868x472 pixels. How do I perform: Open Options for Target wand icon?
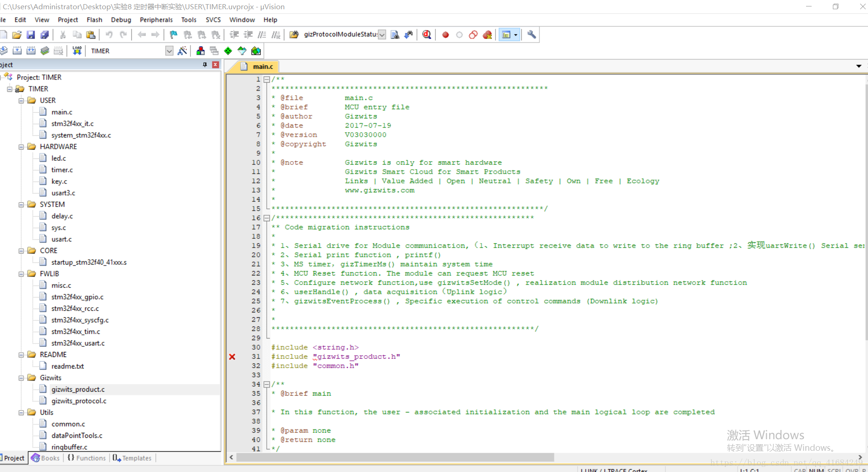tap(182, 51)
